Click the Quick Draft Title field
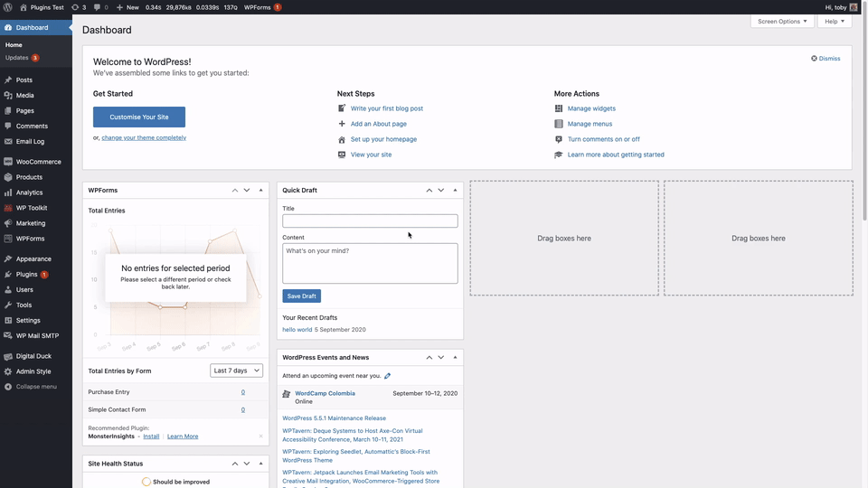The height and width of the screenshot is (488, 868). point(370,221)
